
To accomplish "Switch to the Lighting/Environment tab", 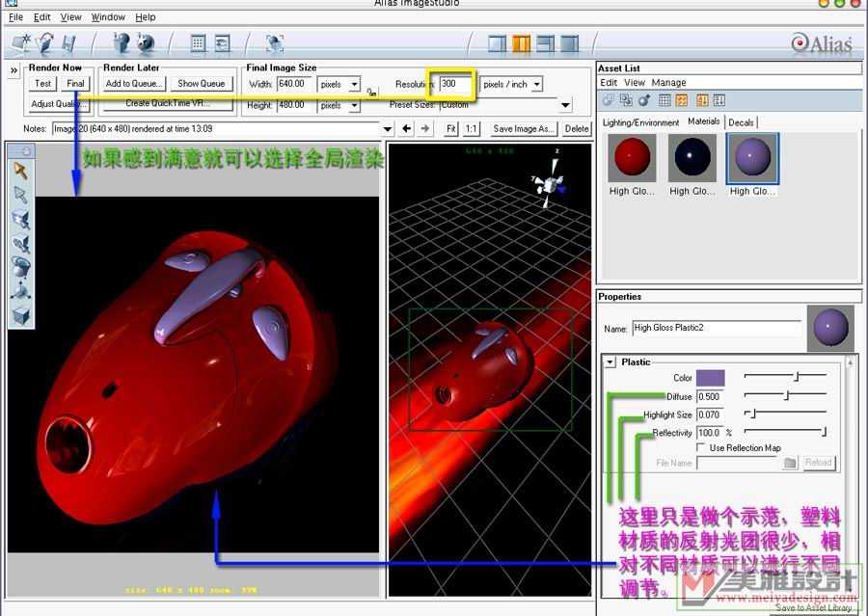I will pos(640,122).
